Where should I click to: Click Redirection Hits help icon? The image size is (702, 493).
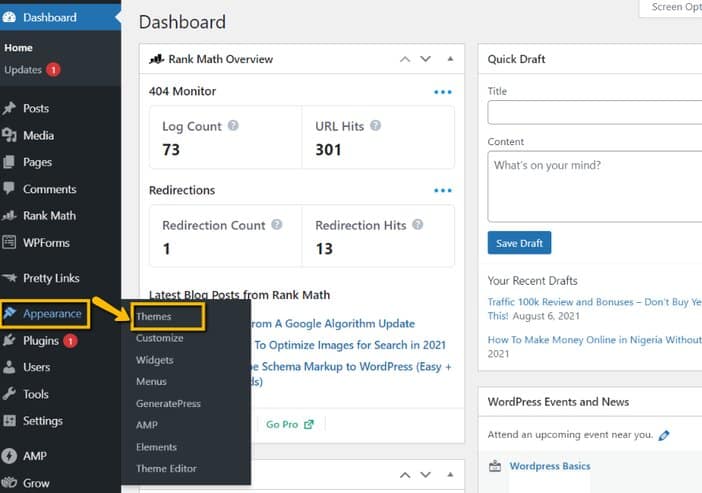click(418, 224)
